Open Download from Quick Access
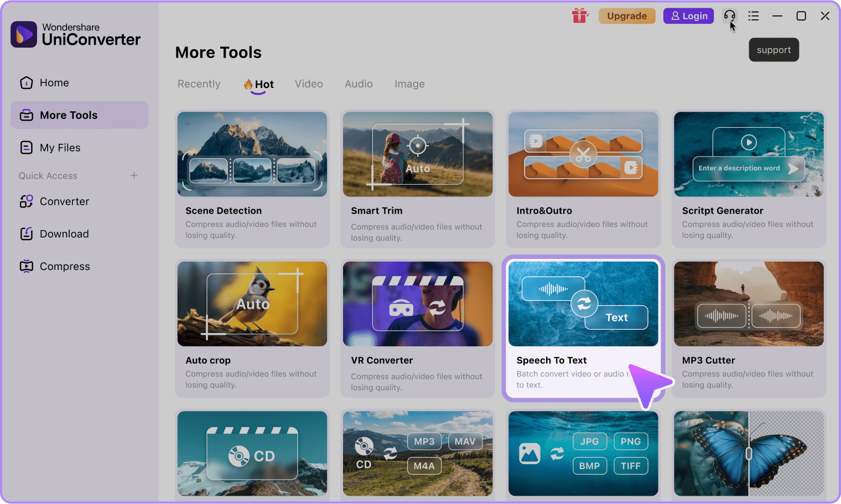841x504 pixels. point(79,234)
